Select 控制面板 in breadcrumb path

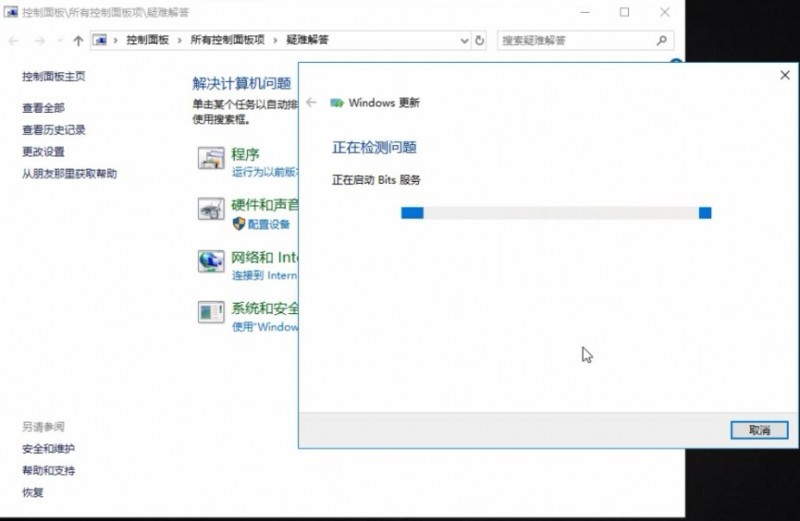(147, 40)
